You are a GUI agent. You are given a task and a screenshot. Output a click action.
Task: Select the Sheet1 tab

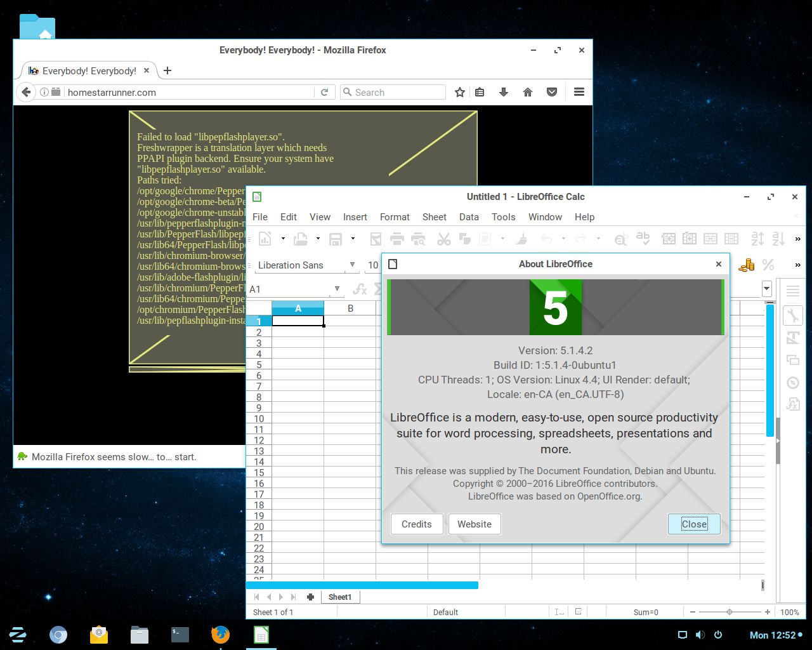340,597
